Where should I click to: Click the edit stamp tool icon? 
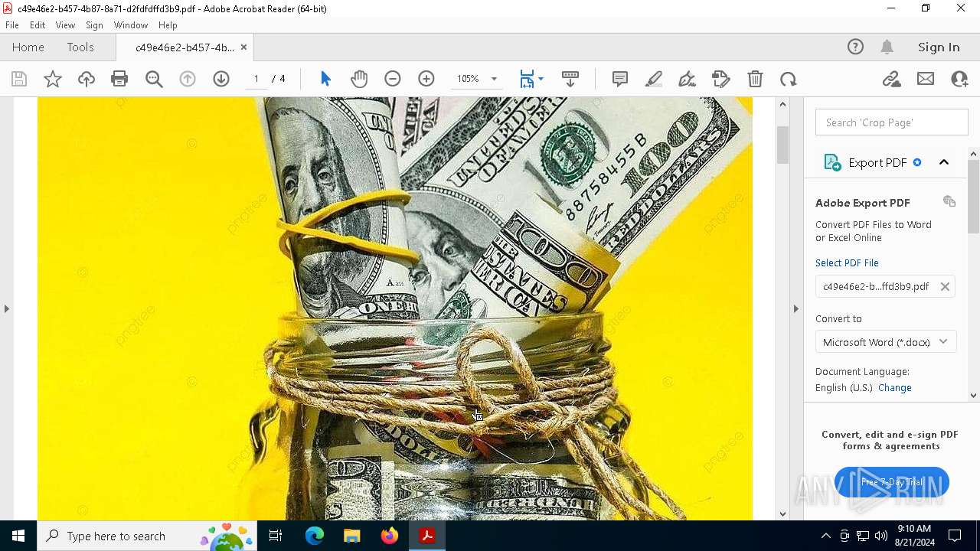721,79
